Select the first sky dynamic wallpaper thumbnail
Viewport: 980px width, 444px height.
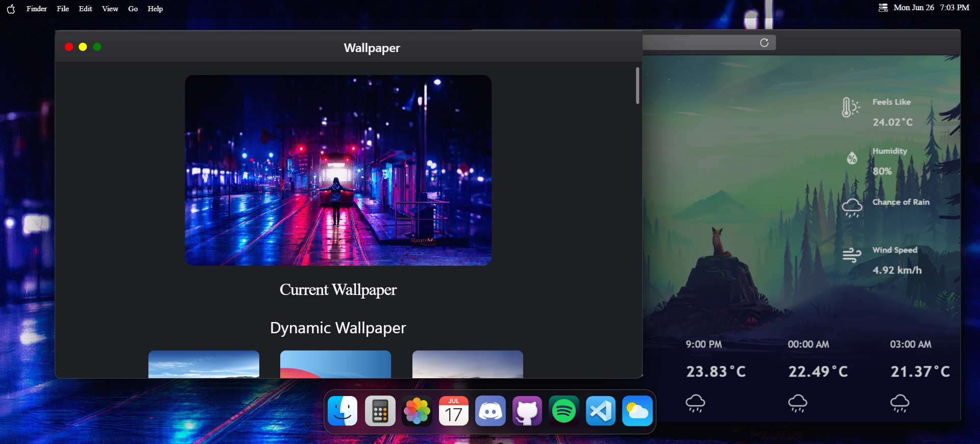click(x=204, y=364)
